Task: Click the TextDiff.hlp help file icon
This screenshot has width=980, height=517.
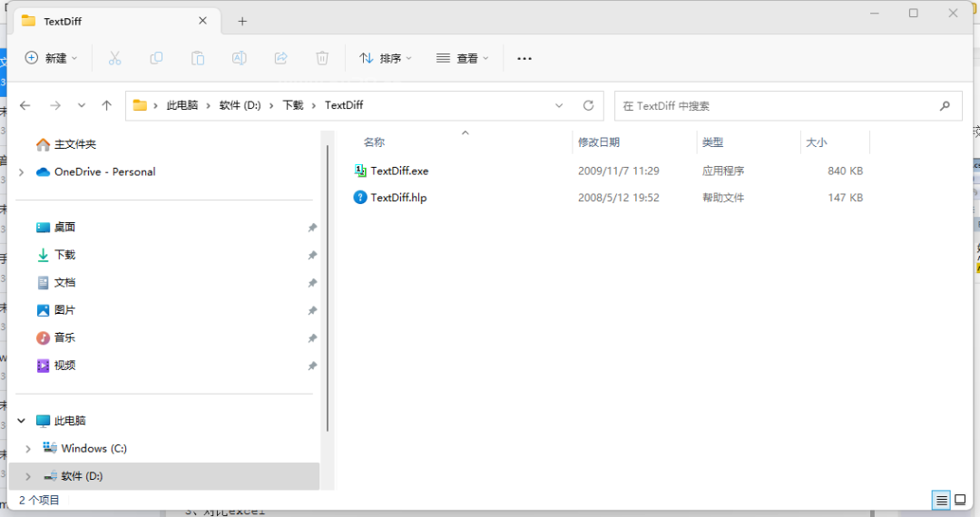Action: click(x=360, y=198)
